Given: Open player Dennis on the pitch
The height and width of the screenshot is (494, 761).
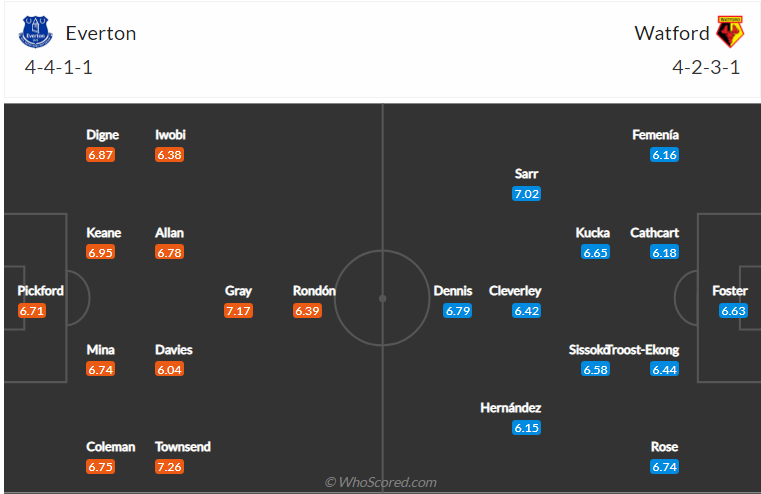Looking at the screenshot, I should point(453,291).
